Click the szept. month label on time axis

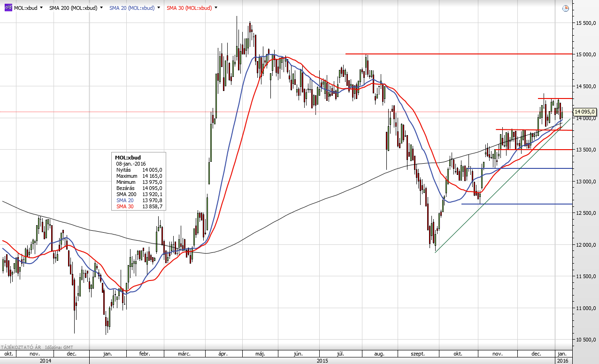pyautogui.click(x=417, y=354)
